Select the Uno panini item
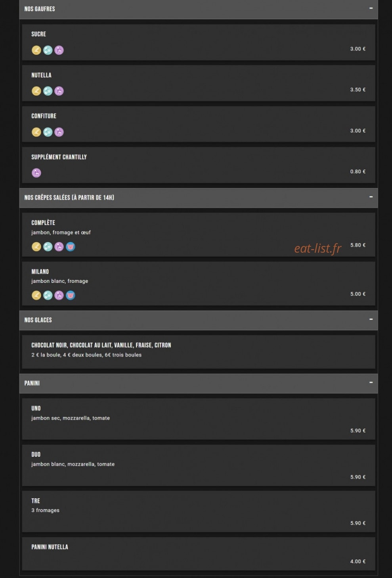 coord(199,419)
